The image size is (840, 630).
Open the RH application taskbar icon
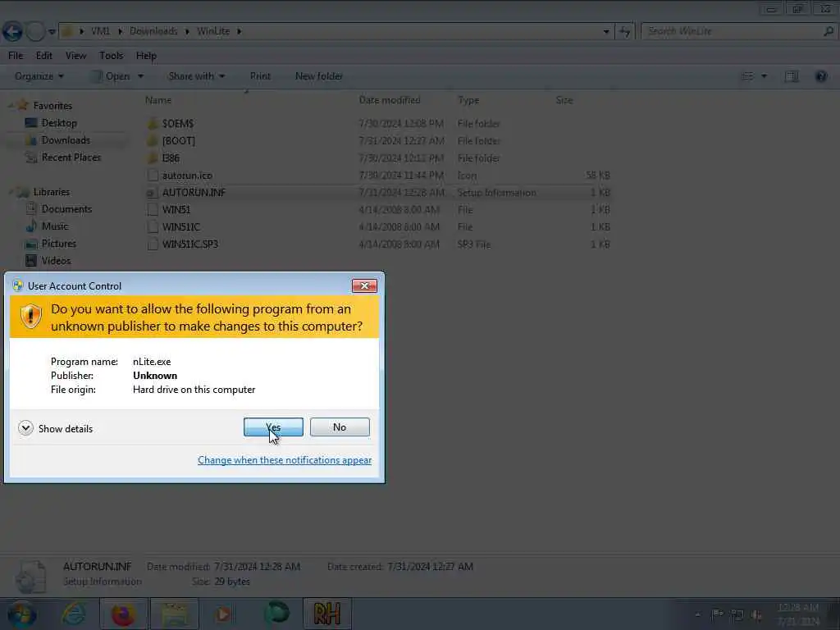(327, 614)
